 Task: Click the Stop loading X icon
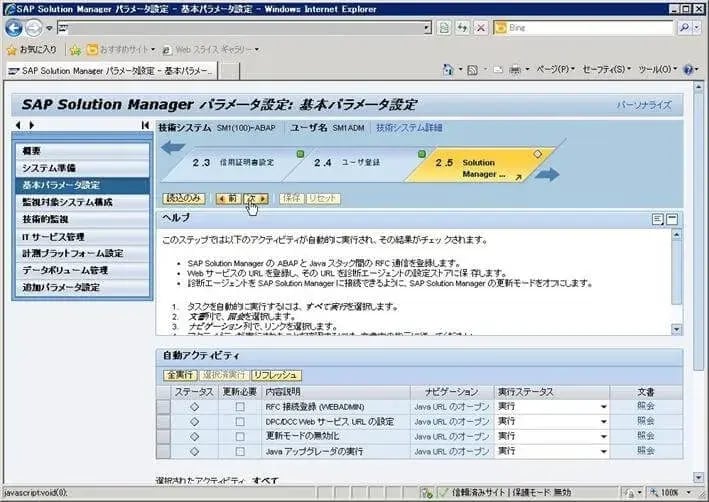pos(481,28)
